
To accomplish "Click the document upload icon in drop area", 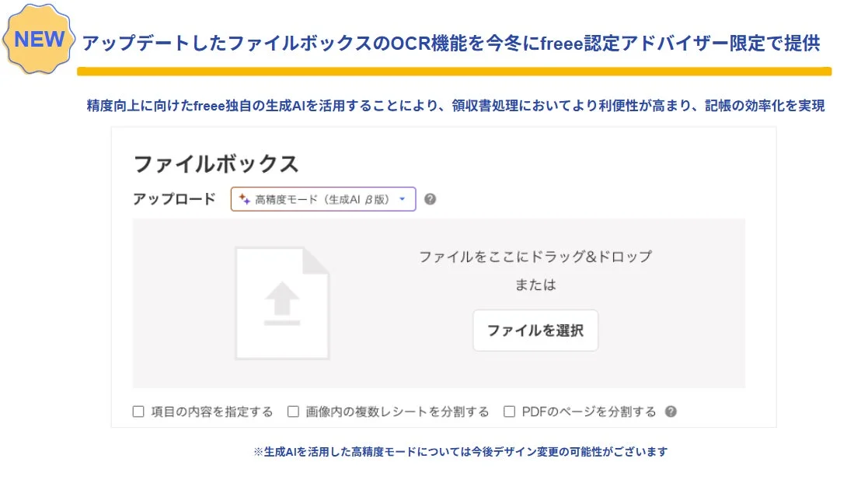I will 282,302.
